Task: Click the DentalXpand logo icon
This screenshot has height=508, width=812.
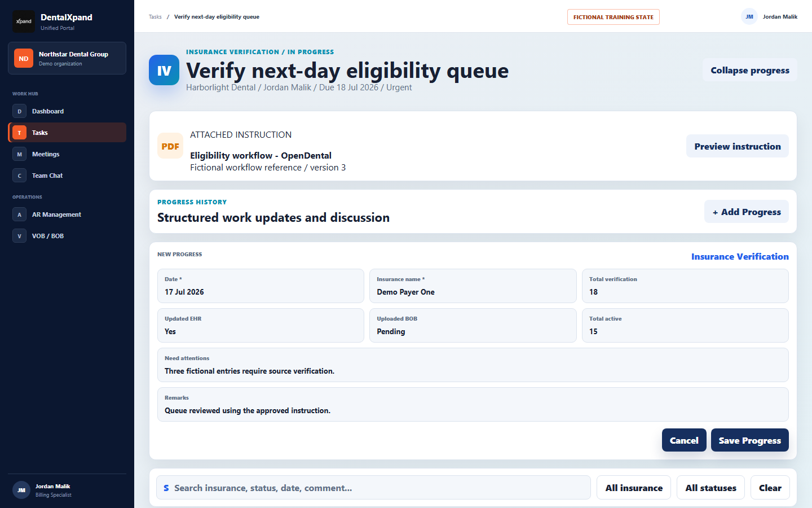Action: pyautogui.click(x=24, y=21)
